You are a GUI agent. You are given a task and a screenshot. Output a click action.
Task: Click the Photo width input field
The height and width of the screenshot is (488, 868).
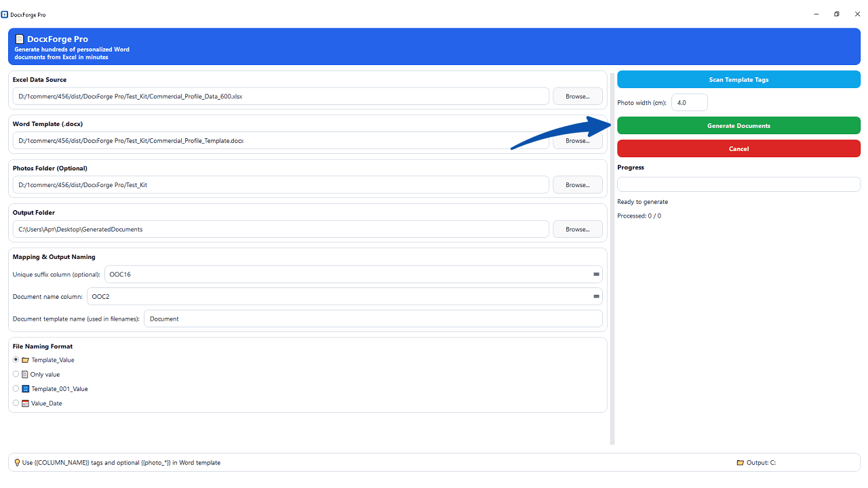[x=689, y=102]
